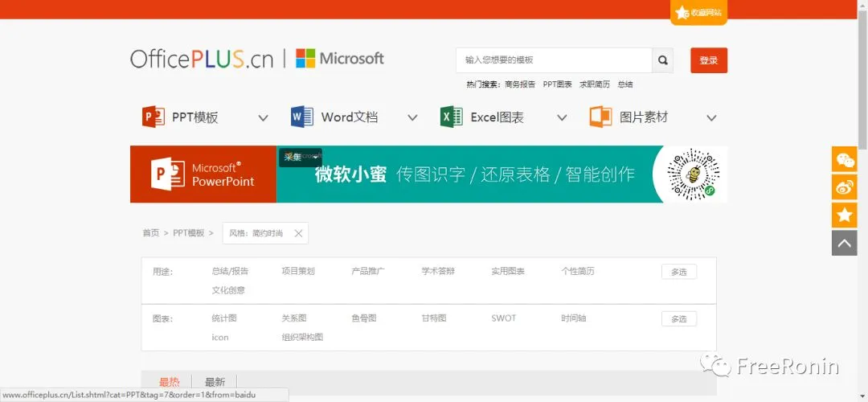Filter charts by 时间轴
This screenshot has width=868, height=402.
coord(573,318)
